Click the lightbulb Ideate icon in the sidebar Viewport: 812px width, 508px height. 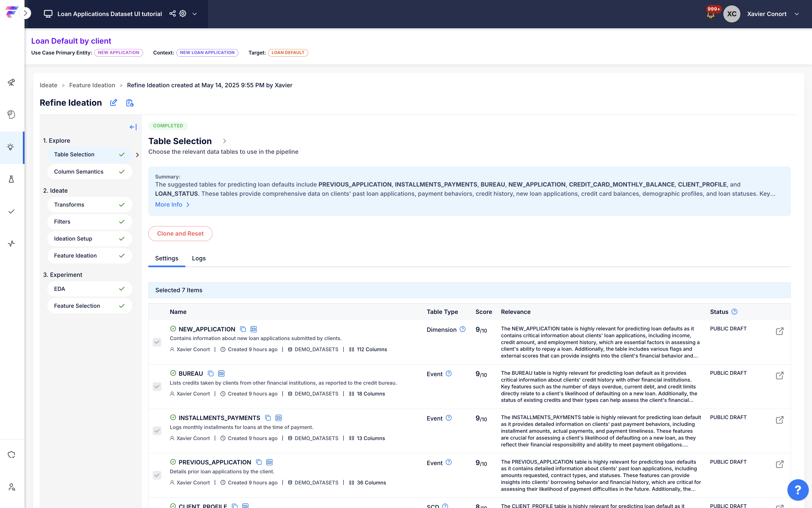coord(11,147)
